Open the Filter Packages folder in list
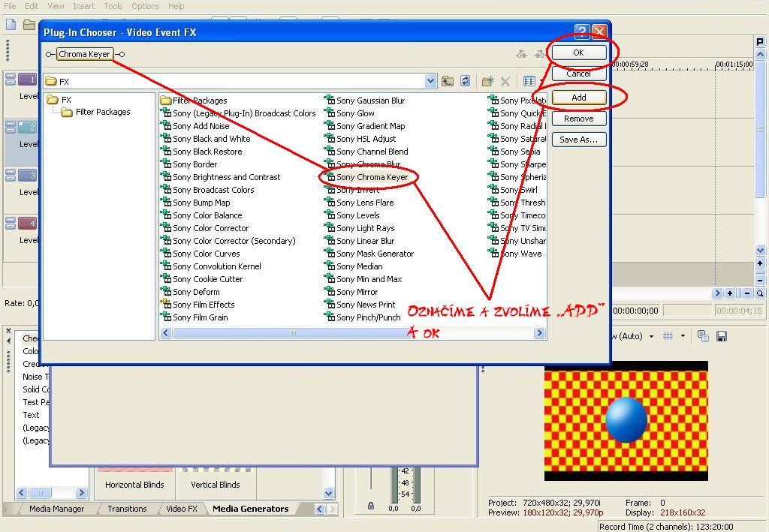The width and height of the screenshot is (769, 532). click(194, 101)
